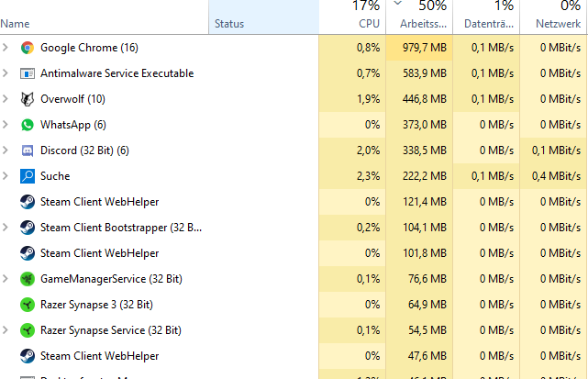The width and height of the screenshot is (588, 379).
Task: Expand the Razer Synapse Service entry
Action: pyautogui.click(x=6, y=330)
